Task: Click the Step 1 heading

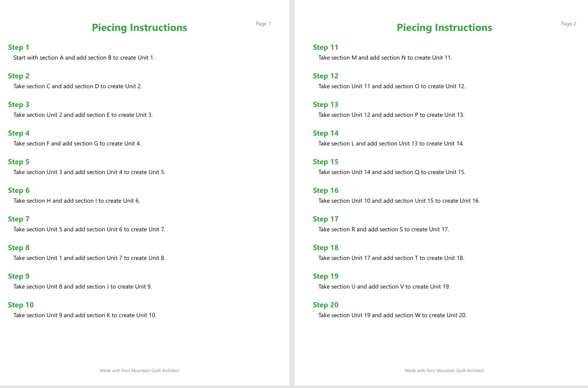Action: (19, 47)
